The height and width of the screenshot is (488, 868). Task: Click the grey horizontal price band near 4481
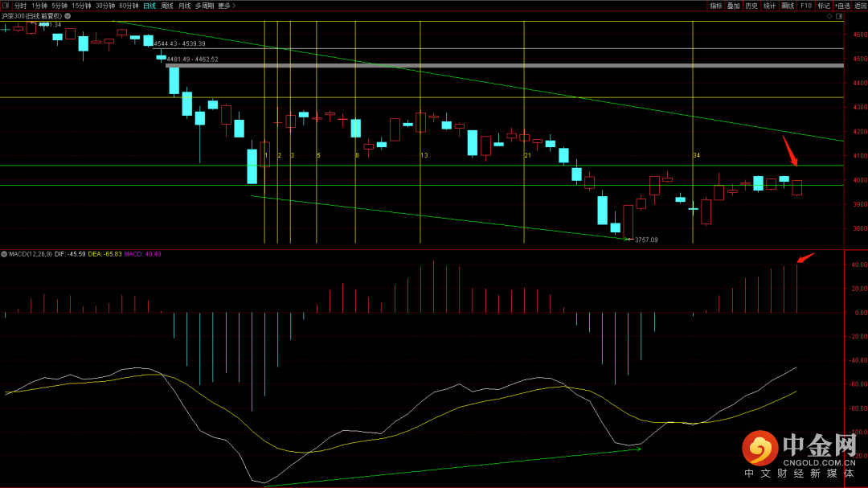(x=505, y=65)
